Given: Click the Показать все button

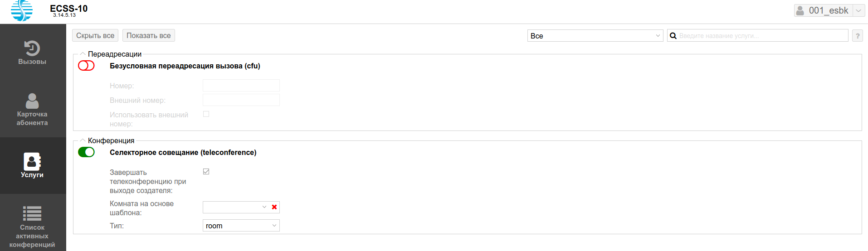Looking at the screenshot, I should coord(148,35).
